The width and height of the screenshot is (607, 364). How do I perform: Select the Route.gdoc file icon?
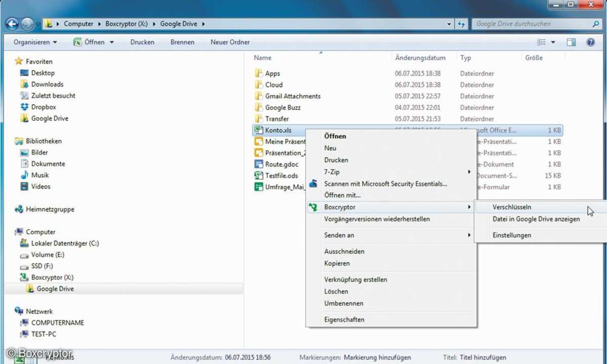(x=258, y=164)
